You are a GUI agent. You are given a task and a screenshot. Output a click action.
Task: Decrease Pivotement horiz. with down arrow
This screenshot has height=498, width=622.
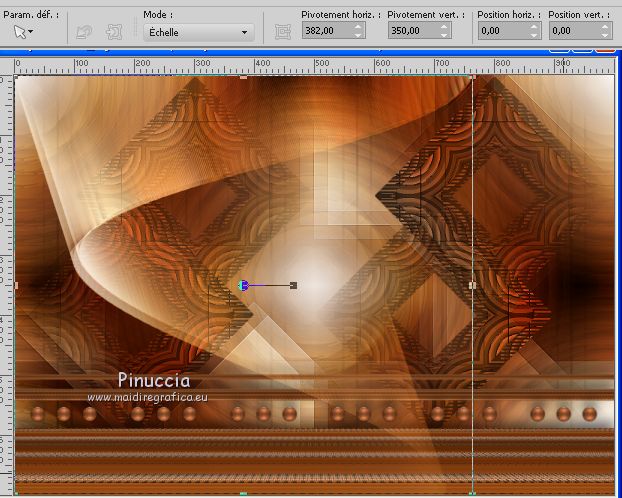[358, 35]
